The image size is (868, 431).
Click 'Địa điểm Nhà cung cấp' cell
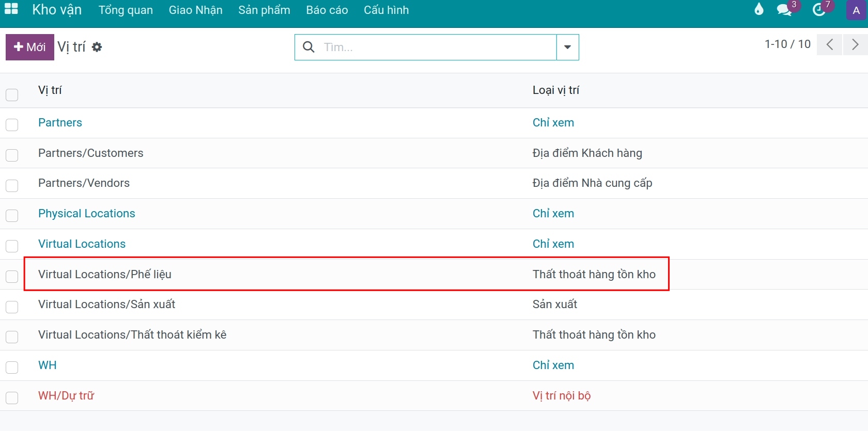pos(593,183)
